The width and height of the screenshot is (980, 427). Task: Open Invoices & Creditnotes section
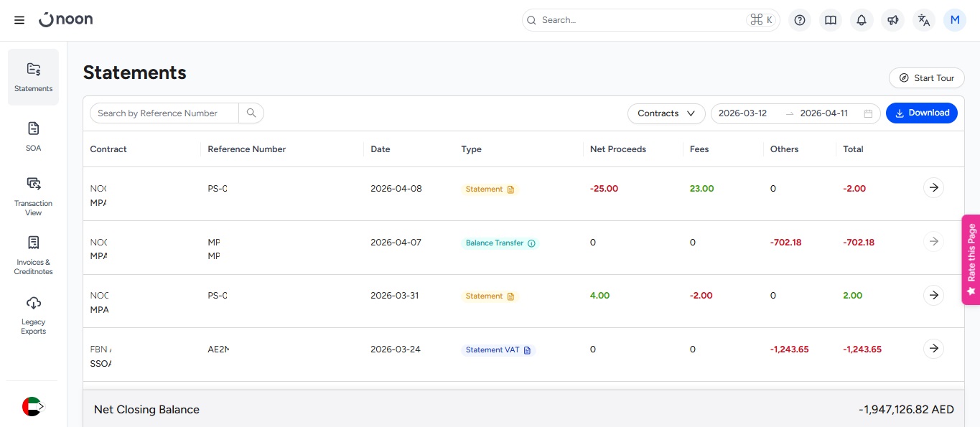[x=33, y=255]
